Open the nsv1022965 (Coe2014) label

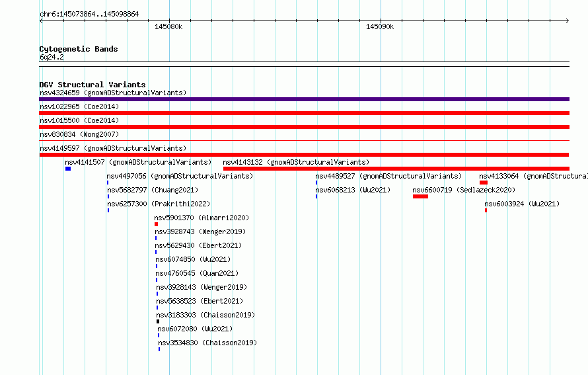click(x=79, y=106)
